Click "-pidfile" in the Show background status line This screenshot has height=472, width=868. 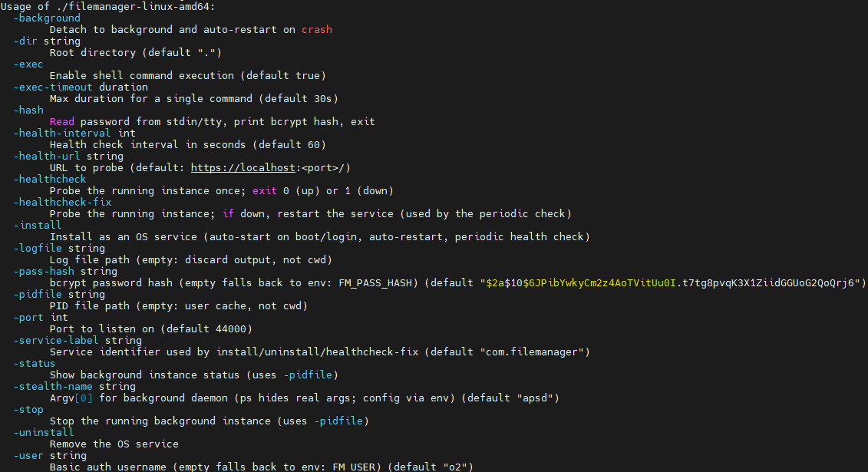click(308, 375)
